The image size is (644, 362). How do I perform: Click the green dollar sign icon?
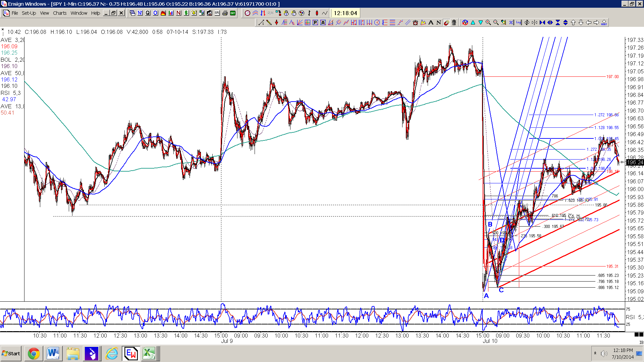186,13
